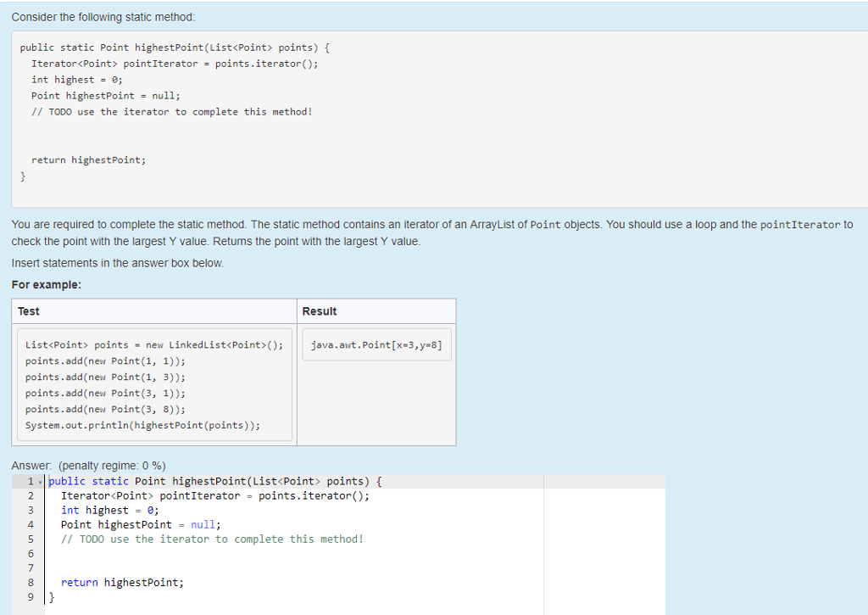Click 'Point highestPoint = null;' in answer editor

coord(140,525)
